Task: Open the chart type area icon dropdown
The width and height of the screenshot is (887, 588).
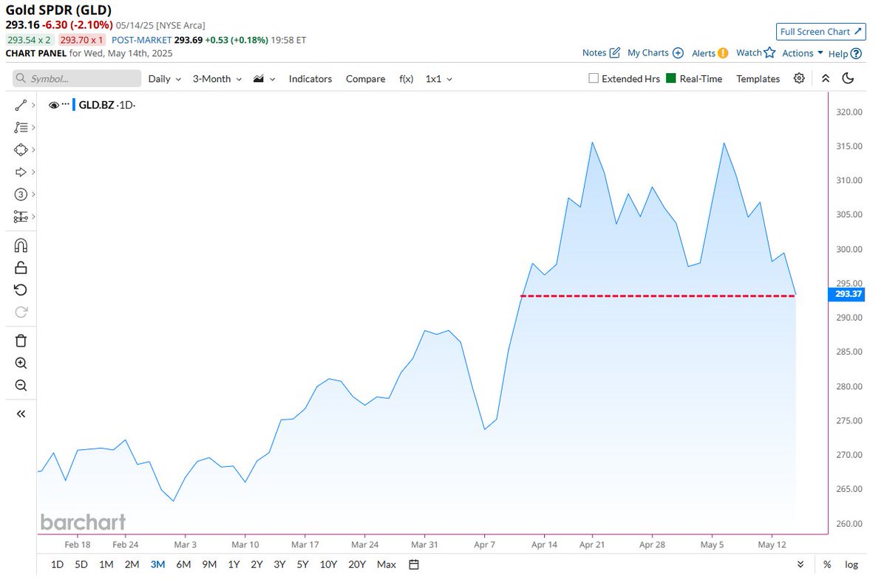Action: (x=264, y=78)
